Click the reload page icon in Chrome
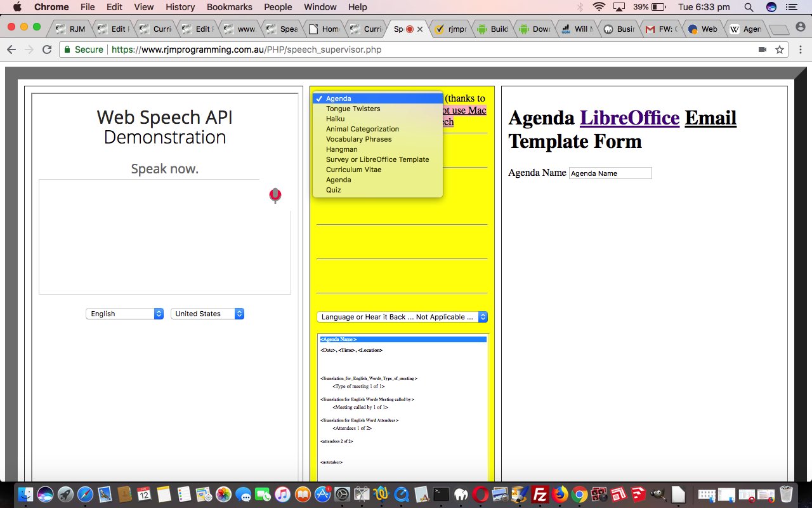812x508 pixels. (x=47, y=49)
